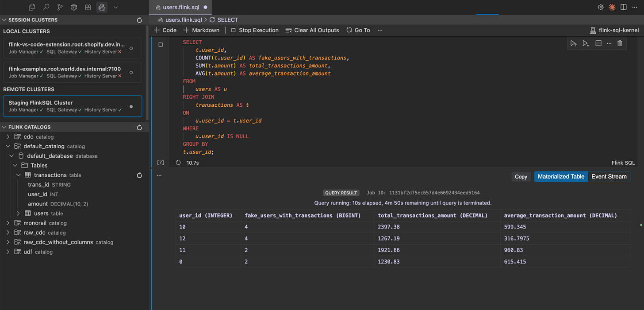Open the Search icon in activity bar

click(46, 7)
